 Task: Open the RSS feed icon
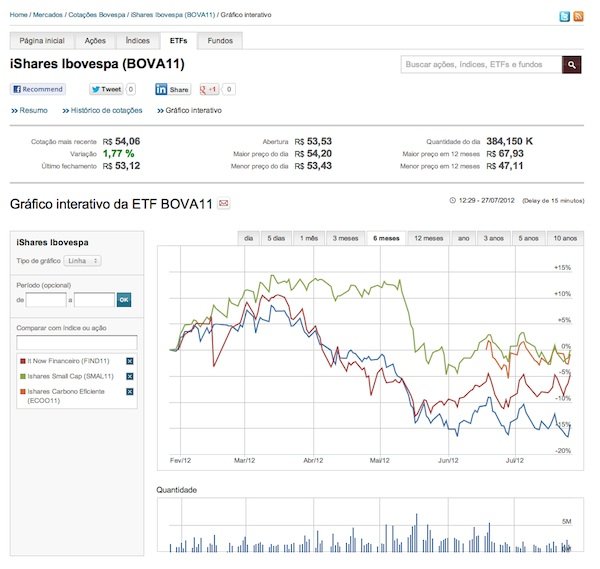coord(578,16)
